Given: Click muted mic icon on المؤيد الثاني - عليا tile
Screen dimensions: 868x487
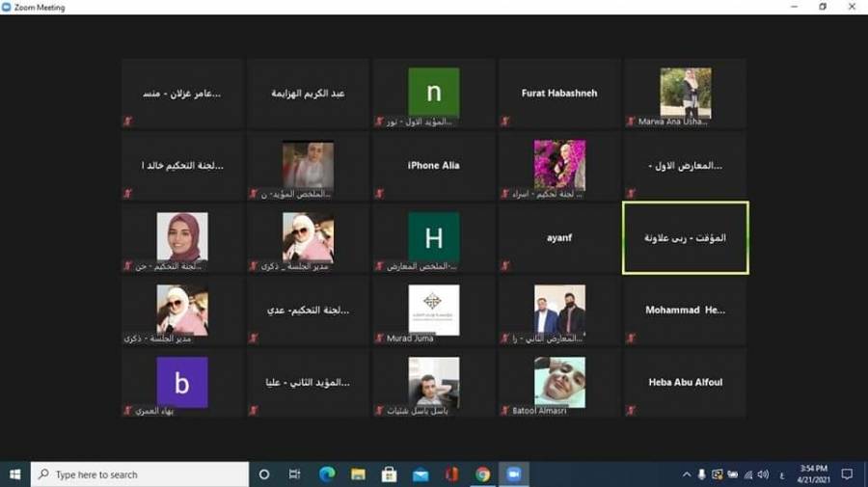Looking at the screenshot, I should [254, 411].
